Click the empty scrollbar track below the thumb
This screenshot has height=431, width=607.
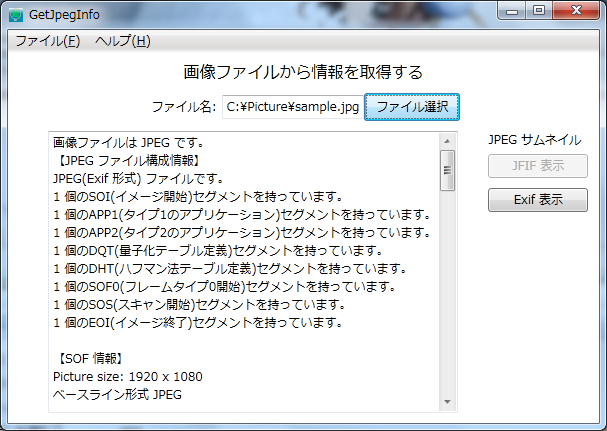448,292
